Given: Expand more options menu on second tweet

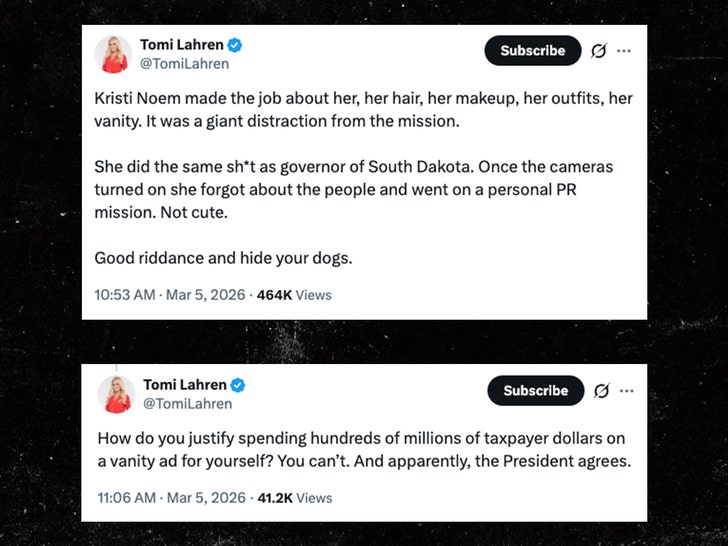Looking at the screenshot, I should 627,390.
